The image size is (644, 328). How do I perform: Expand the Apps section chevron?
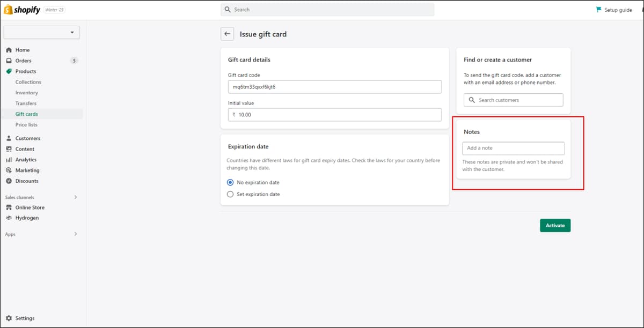tap(75, 234)
